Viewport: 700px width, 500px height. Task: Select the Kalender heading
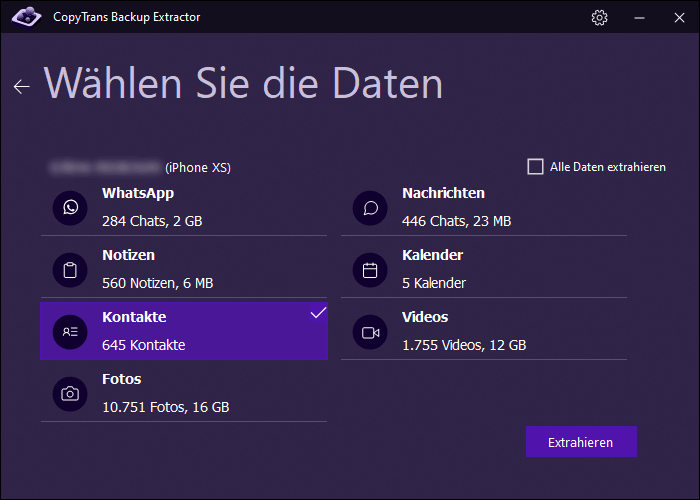(433, 255)
